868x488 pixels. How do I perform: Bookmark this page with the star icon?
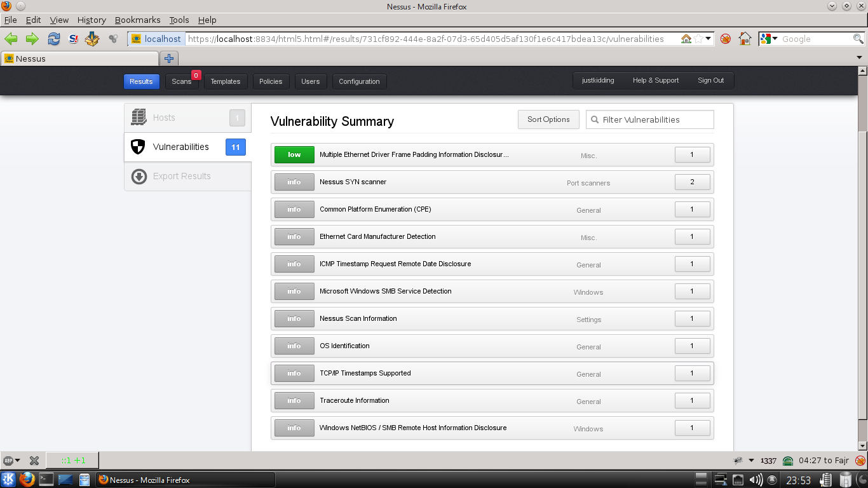click(x=698, y=39)
